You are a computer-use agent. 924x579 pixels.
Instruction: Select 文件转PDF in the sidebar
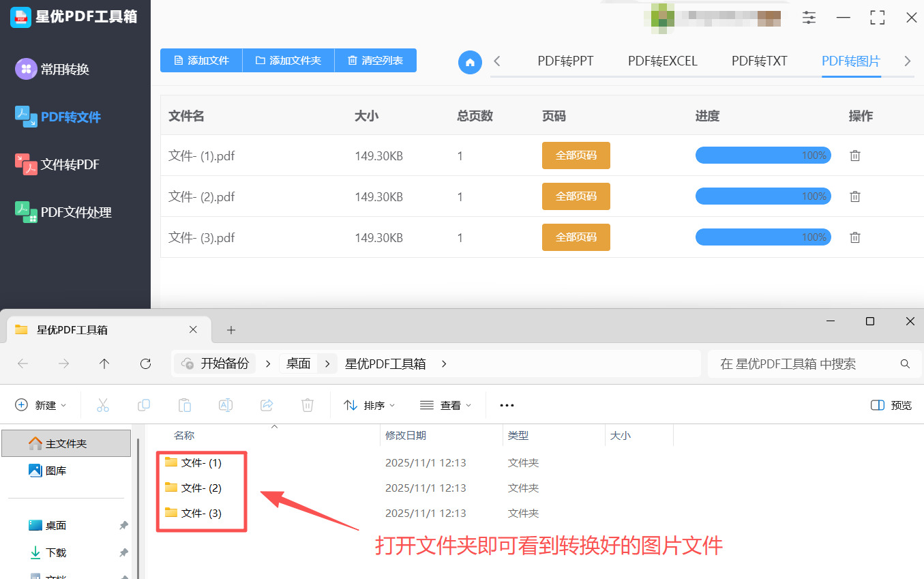(70, 164)
